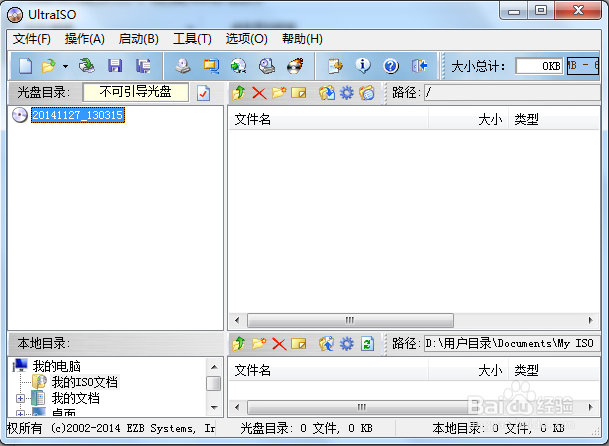
Task: Click the disc with green arrow convert icon
Action: point(238,66)
